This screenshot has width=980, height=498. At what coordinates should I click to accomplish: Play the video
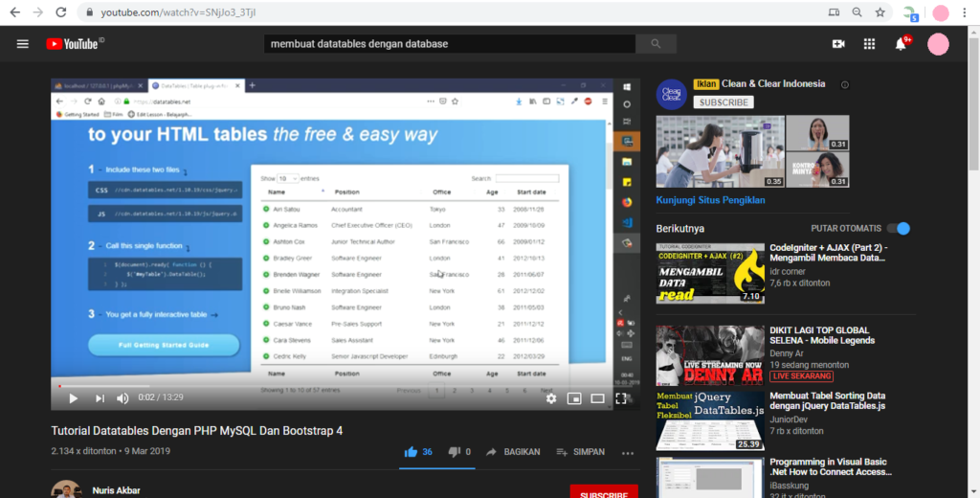coord(73,397)
